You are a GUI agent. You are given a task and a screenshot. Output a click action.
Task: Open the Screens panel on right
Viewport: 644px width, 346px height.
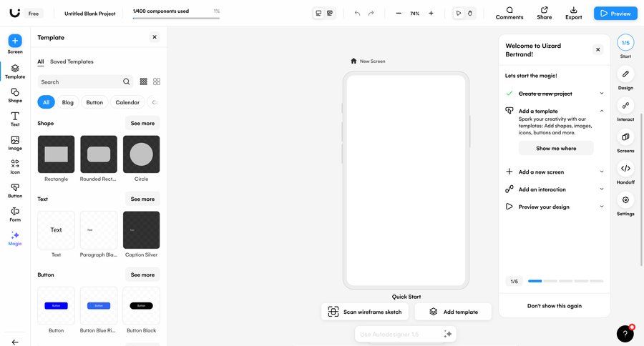point(625,141)
